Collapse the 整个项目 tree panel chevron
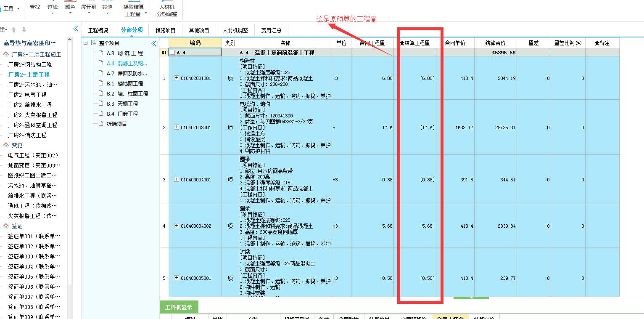 154,43
